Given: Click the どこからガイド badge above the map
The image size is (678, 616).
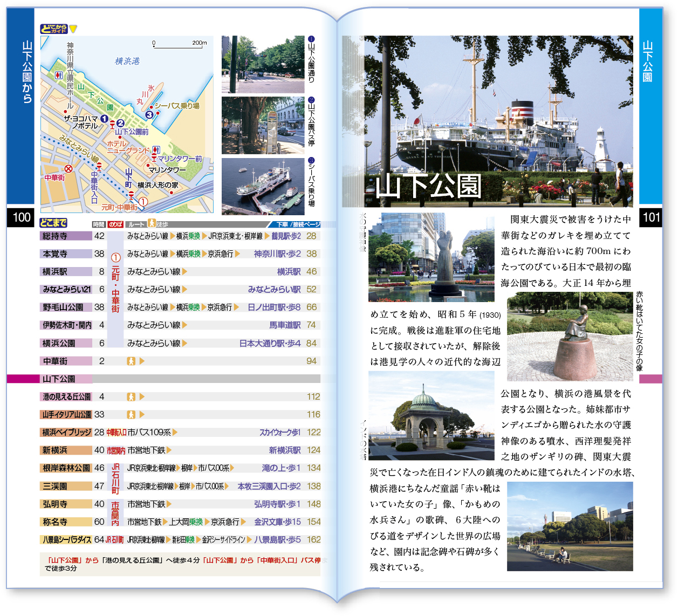Looking at the screenshot, I should pyautogui.click(x=53, y=29).
